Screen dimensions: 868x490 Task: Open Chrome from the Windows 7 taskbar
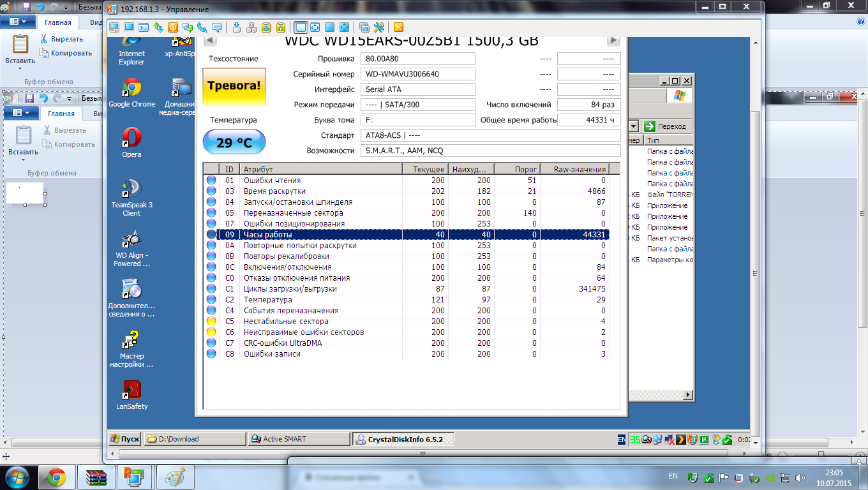click(56, 477)
